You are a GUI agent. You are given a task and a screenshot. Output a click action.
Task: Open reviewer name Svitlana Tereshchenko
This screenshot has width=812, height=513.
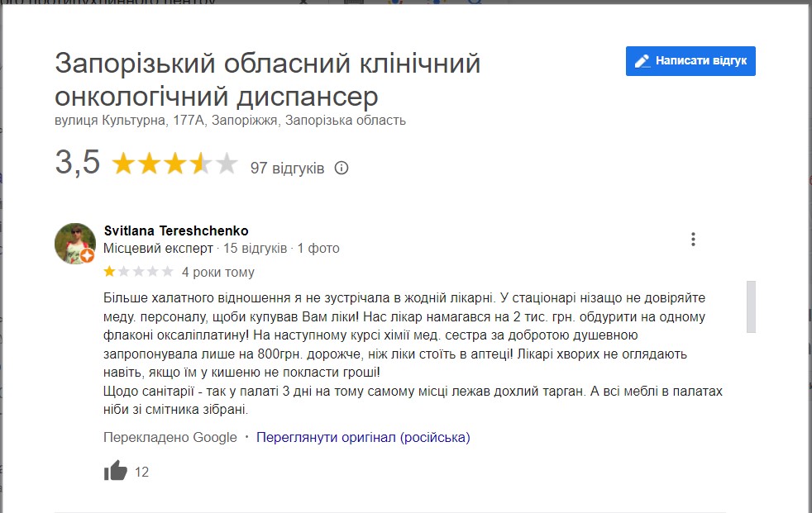[176, 230]
